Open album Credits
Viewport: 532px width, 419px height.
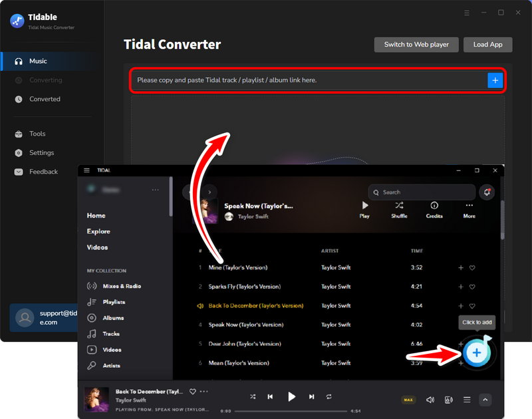click(434, 209)
